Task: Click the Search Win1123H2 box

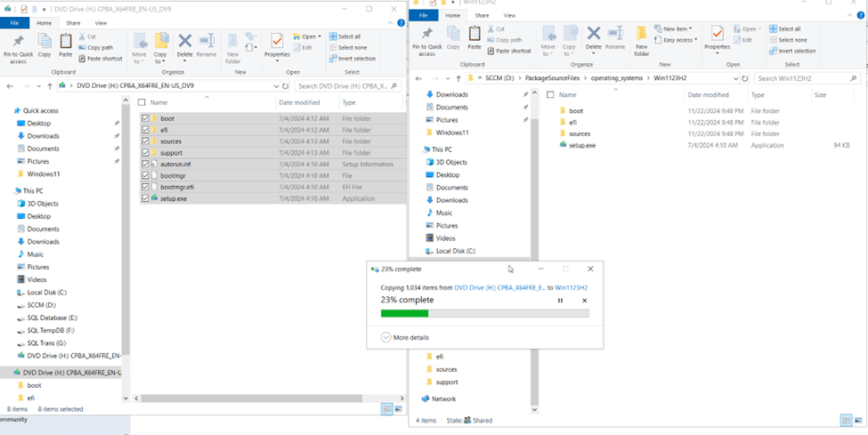Action: (x=807, y=78)
